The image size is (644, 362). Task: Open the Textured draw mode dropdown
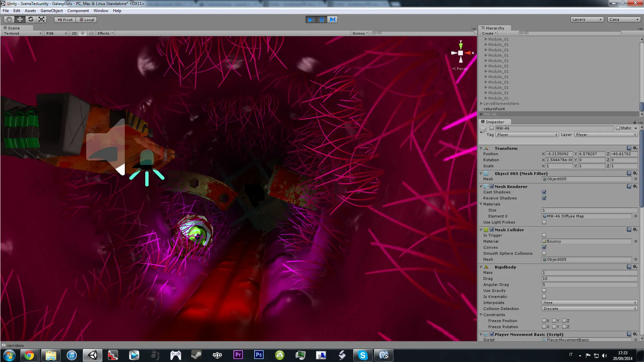coord(22,33)
